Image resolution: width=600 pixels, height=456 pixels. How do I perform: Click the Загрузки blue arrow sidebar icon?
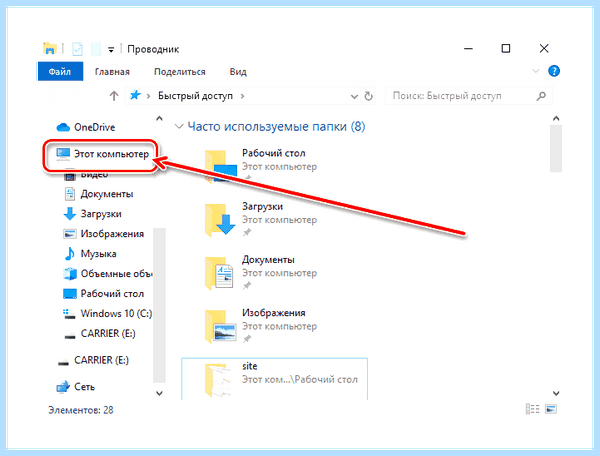click(70, 214)
